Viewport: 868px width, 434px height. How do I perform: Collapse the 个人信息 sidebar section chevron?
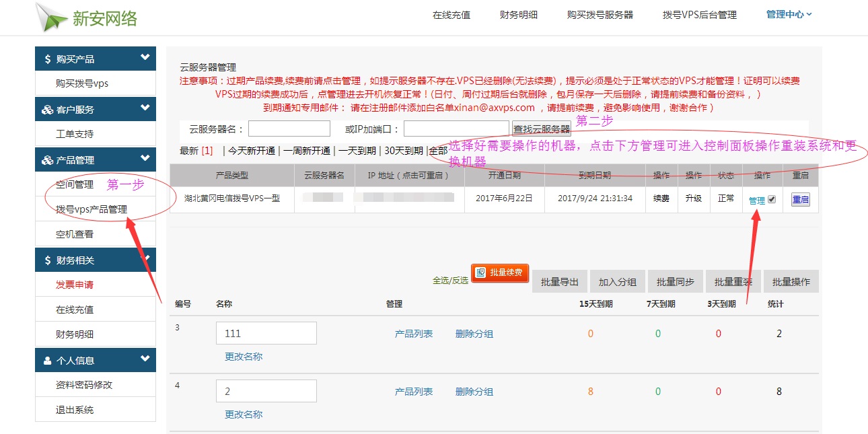click(x=145, y=359)
